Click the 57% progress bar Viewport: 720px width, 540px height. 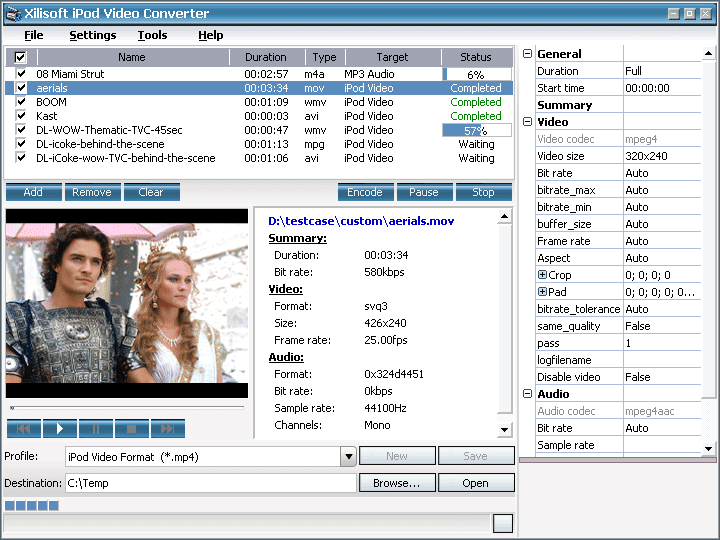(477, 130)
